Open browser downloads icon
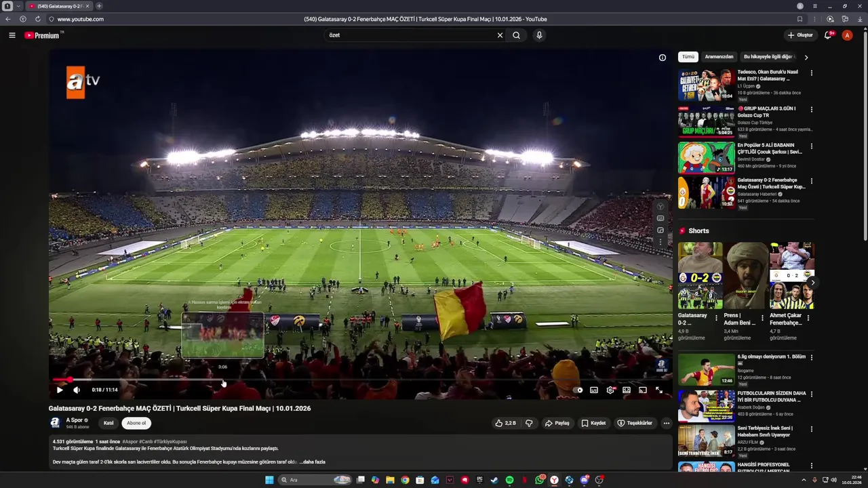This screenshot has width=868, height=488. [860, 19]
